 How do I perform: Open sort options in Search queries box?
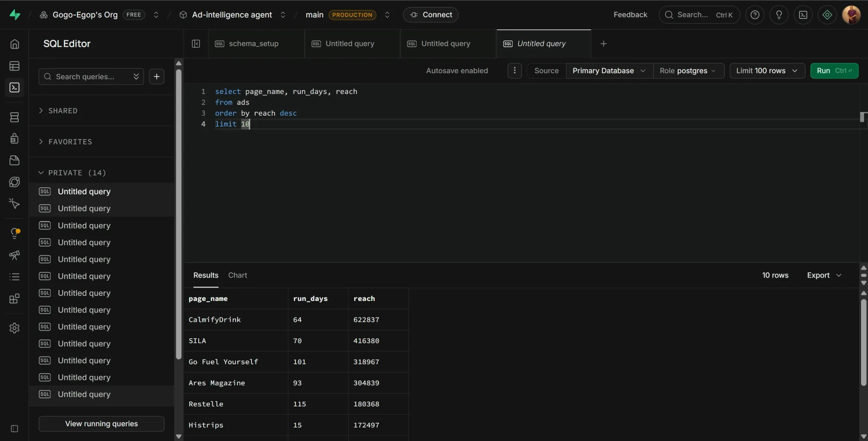(x=136, y=77)
